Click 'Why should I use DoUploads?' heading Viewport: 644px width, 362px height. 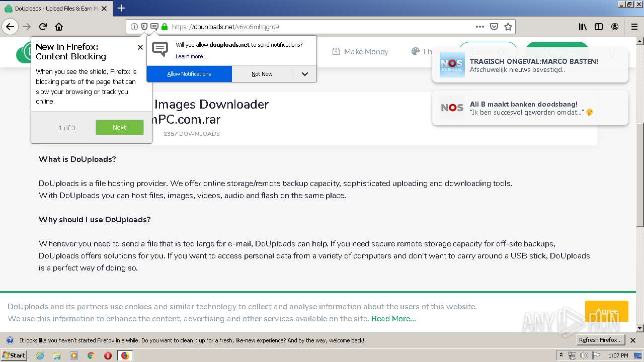point(95,219)
